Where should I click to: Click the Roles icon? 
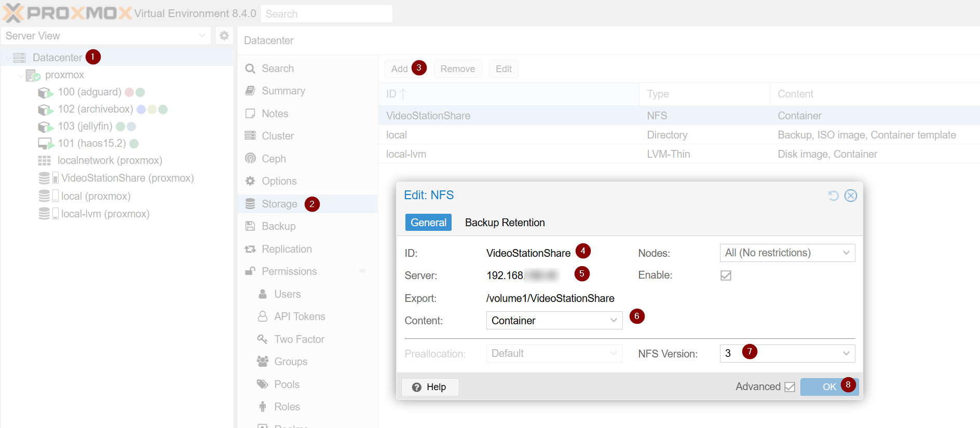click(263, 407)
